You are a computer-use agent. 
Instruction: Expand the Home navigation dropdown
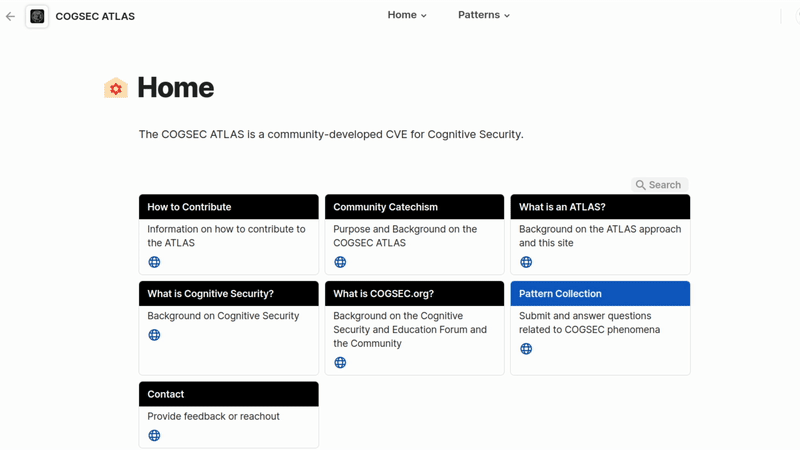pyautogui.click(x=407, y=15)
